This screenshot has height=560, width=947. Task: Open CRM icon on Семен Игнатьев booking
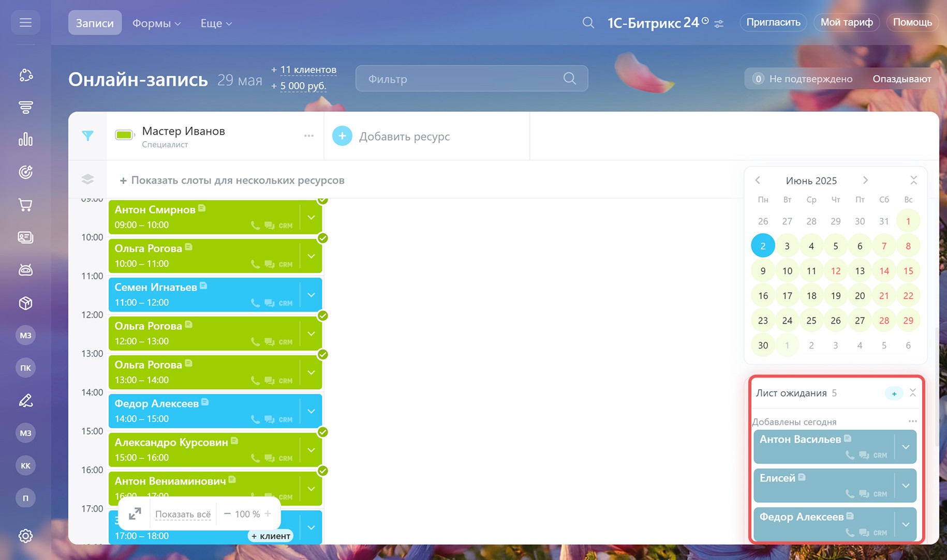pyautogui.click(x=286, y=303)
